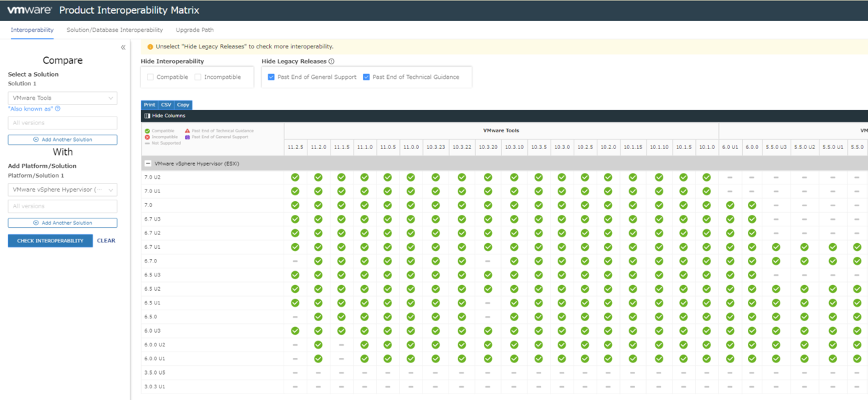Select the 3.0.3 U1 row label
This screenshot has height=400, width=868.
tap(155, 387)
